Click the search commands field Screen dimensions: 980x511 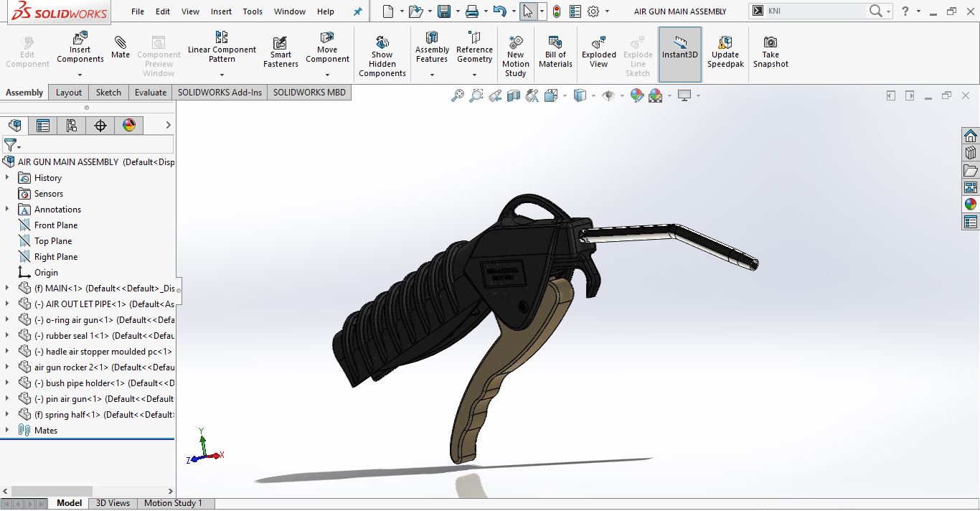pos(815,11)
